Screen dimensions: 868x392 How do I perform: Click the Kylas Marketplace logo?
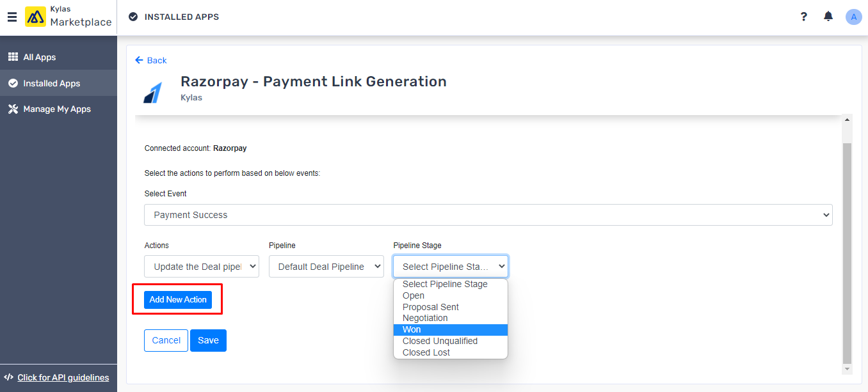(68, 17)
